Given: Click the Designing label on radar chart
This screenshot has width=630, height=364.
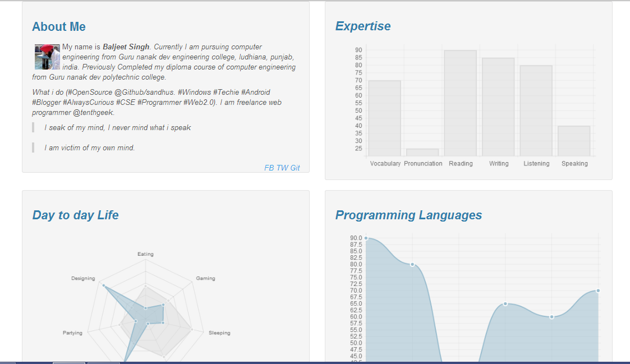Looking at the screenshot, I should pyautogui.click(x=83, y=278).
